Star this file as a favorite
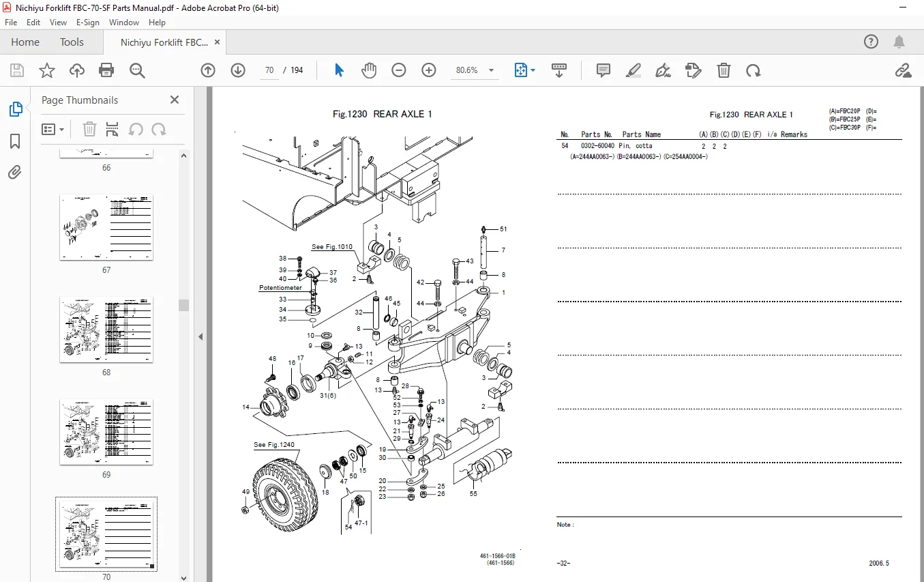The image size is (924, 582). tap(47, 70)
